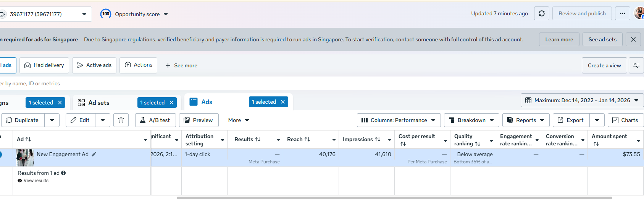Image resolution: width=644 pixels, height=215 pixels.
Task: Click the refresh data icon
Action: pos(541,14)
